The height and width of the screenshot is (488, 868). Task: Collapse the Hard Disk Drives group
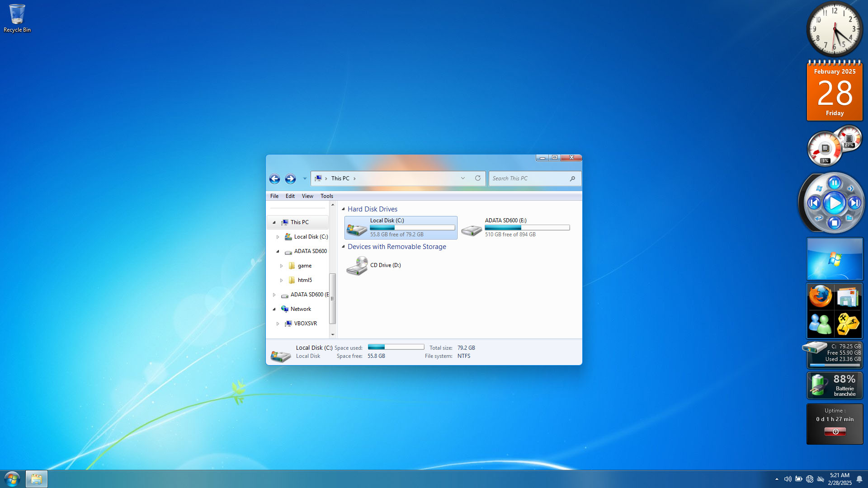click(x=343, y=209)
